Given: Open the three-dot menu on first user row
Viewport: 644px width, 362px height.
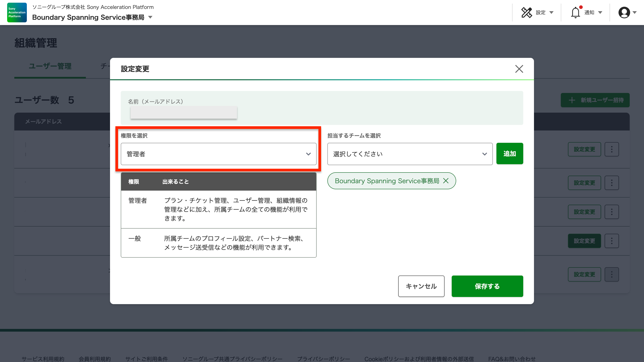Looking at the screenshot, I should (612, 149).
